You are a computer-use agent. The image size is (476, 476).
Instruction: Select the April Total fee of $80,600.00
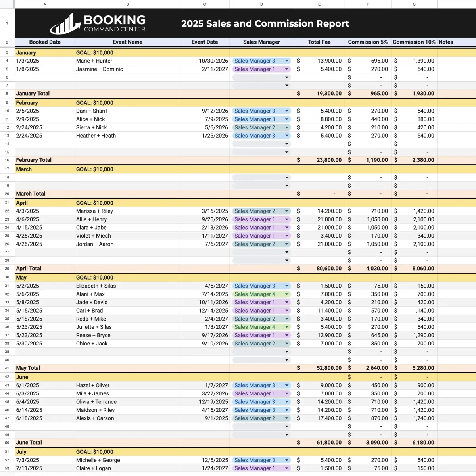tap(319, 269)
